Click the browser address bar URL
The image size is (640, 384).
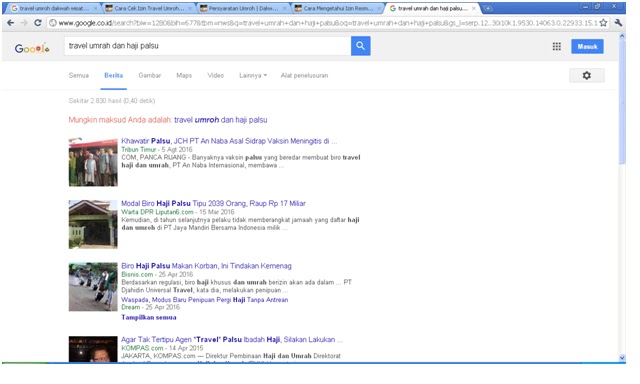pos(328,23)
